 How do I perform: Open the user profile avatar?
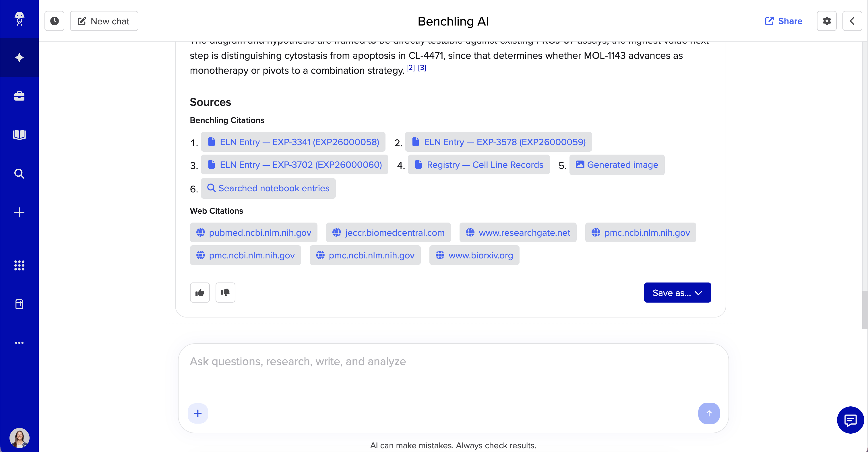pyautogui.click(x=19, y=438)
